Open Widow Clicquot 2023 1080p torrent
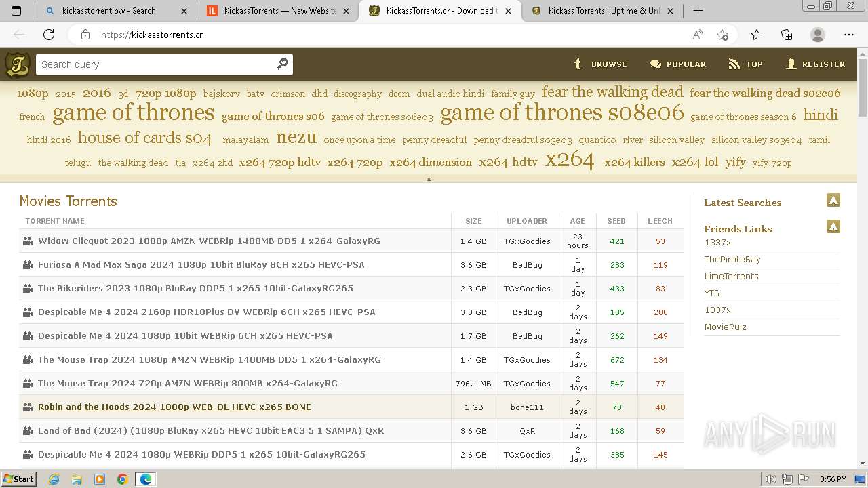Image resolution: width=868 pixels, height=488 pixels. pyautogui.click(x=209, y=241)
